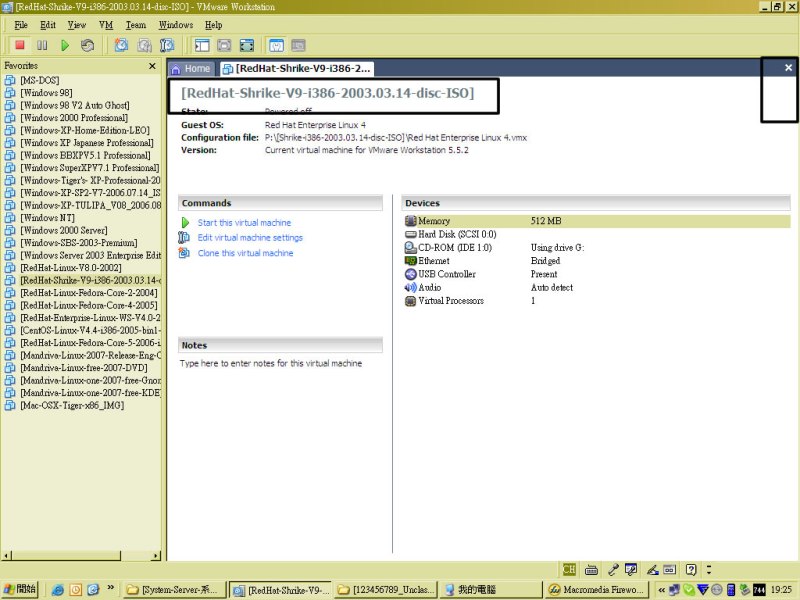The width and height of the screenshot is (800, 600).
Task: Click the edit settings icon in Commands
Action: (x=184, y=237)
